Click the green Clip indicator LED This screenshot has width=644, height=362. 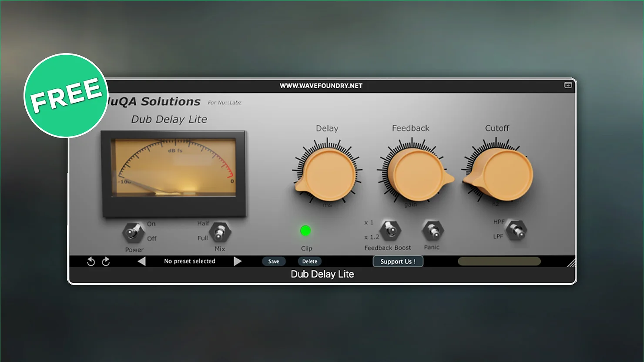tap(305, 231)
